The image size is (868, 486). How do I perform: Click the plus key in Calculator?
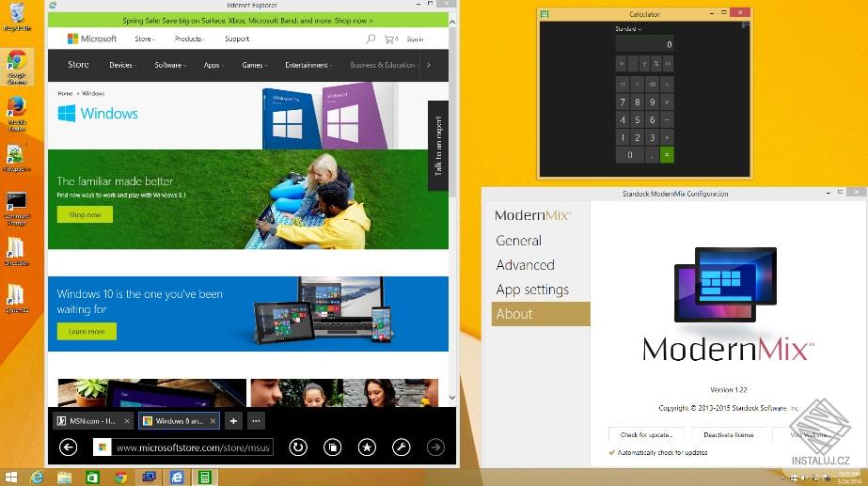(667, 137)
